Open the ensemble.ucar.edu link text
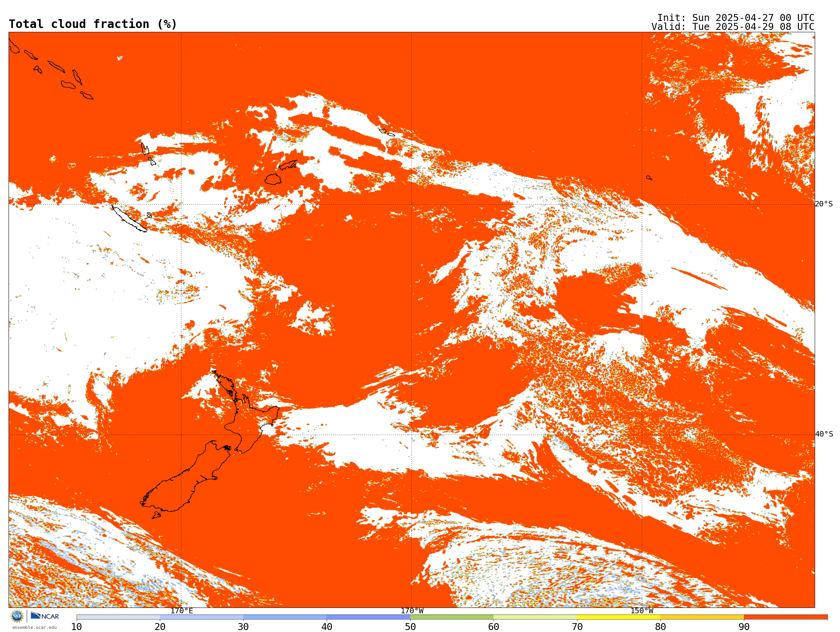The image size is (840, 632). tap(35, 627)
